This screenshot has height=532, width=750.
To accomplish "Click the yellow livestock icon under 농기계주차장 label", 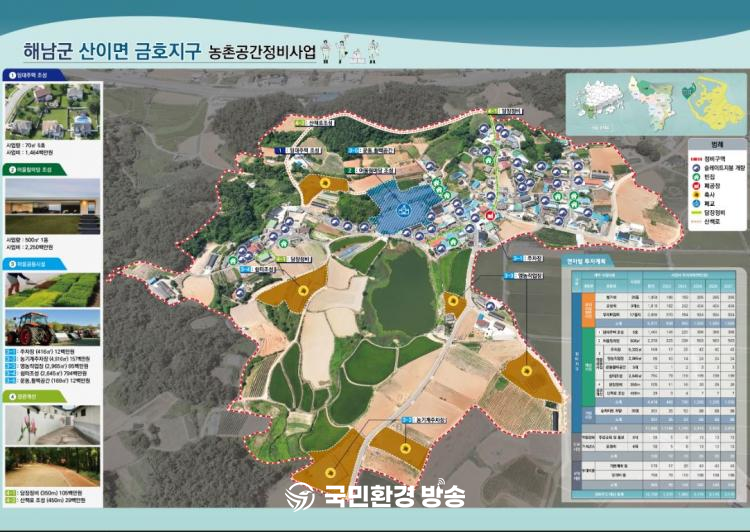I will [406, 448].
